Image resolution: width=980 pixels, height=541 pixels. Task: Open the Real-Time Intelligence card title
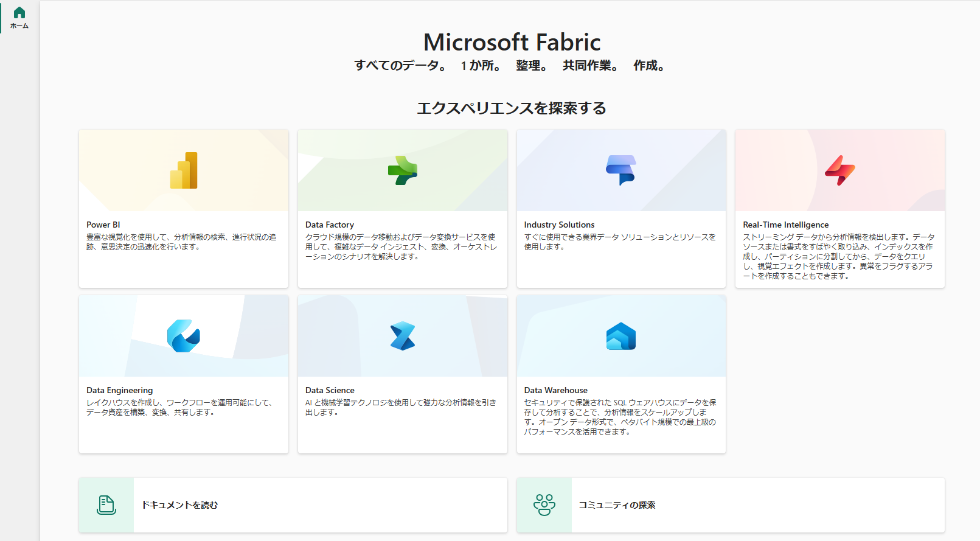pos(786,225)
